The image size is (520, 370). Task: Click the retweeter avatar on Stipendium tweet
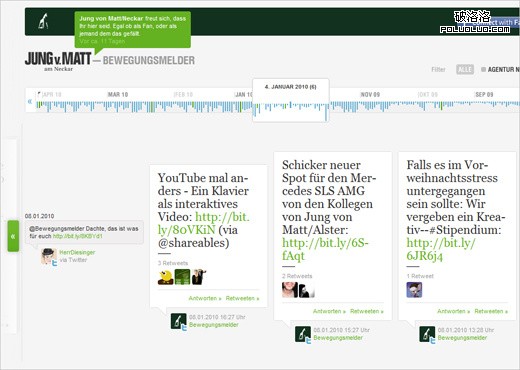[x=414, y=290]
